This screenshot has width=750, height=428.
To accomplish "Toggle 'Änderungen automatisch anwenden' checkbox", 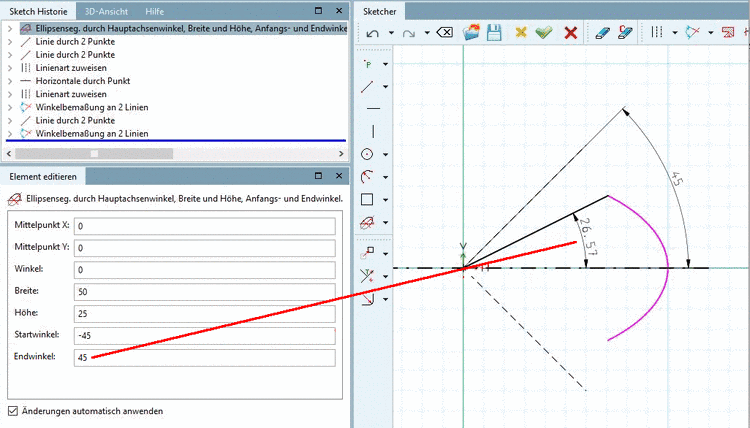I will tap(13, 411).
